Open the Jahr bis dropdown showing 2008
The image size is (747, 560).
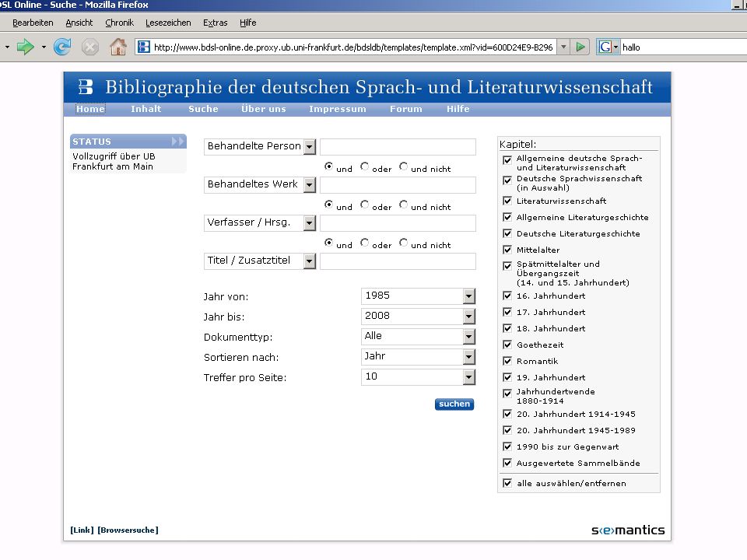(x=468, y=317)
